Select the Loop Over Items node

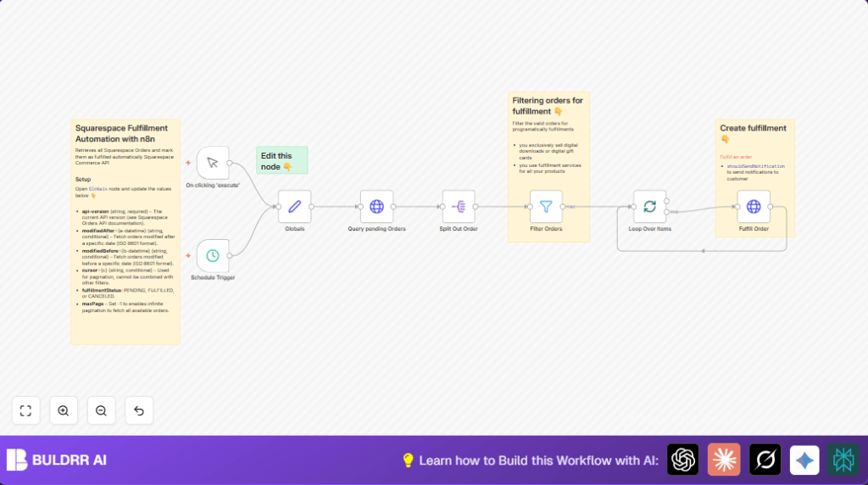coord(650,207)
